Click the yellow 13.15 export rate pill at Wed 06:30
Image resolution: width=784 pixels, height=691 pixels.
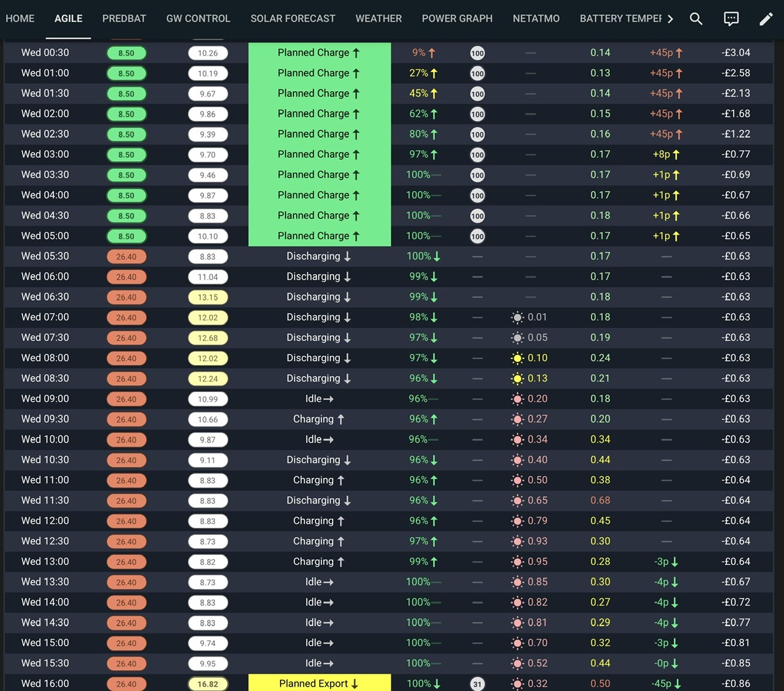coord(208,297)
